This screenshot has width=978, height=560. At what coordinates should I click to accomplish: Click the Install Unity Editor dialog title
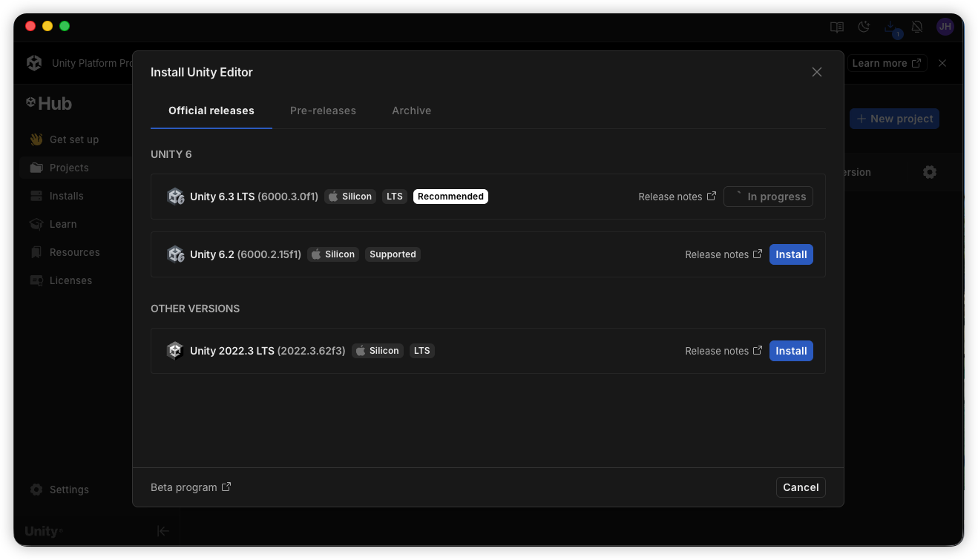[202, 72]
